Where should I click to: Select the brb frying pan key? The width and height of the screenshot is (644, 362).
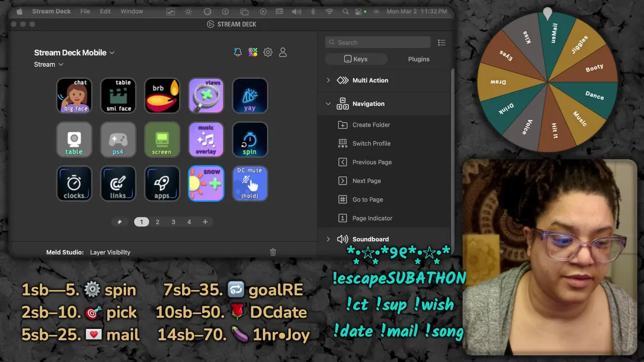[162, 96]
